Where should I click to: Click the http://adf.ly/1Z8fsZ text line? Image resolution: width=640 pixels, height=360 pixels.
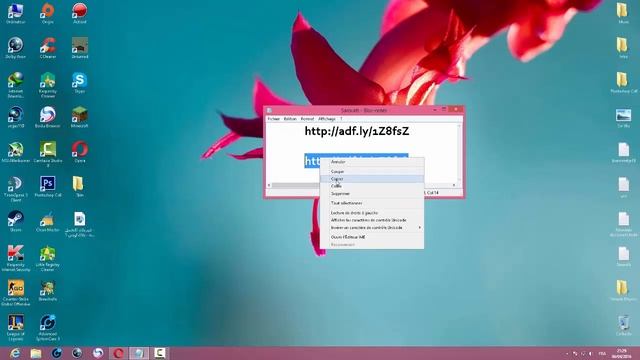point(357,131)
